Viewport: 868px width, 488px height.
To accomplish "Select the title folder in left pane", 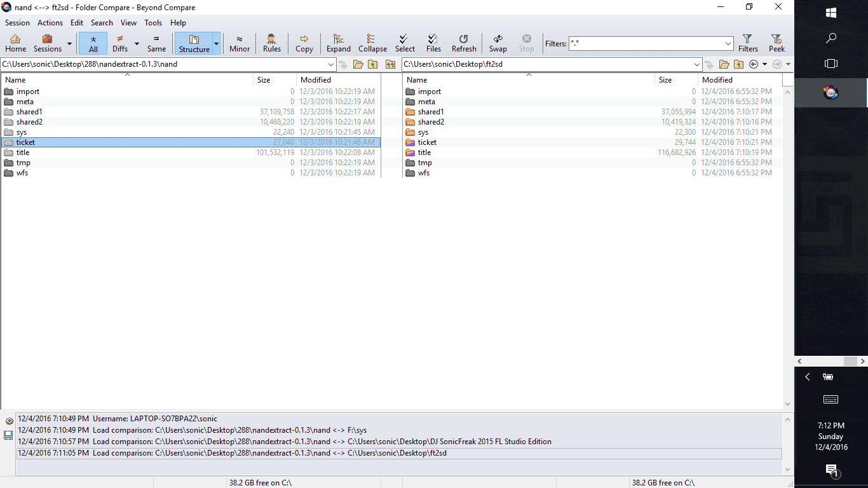I will [191, 152].
